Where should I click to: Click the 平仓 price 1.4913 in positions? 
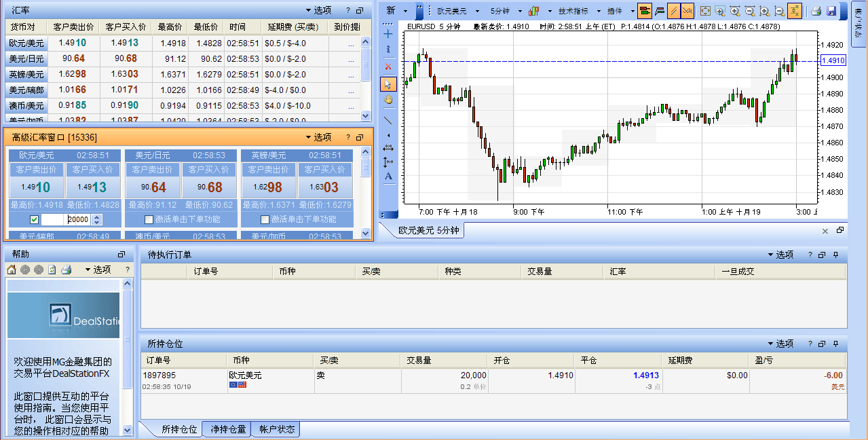[x=646, y=375]
